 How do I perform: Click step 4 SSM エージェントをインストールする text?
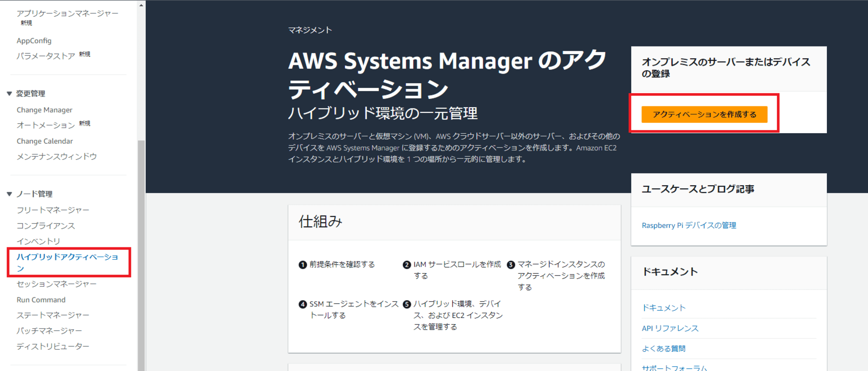click(354, 310)
